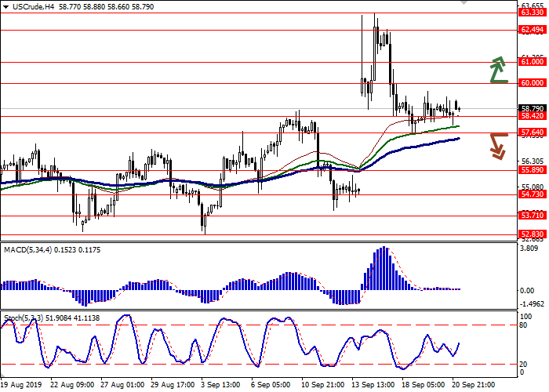Select the 6 Sep 05:00 time label
The image size is (549, 392).
(270, 386)
